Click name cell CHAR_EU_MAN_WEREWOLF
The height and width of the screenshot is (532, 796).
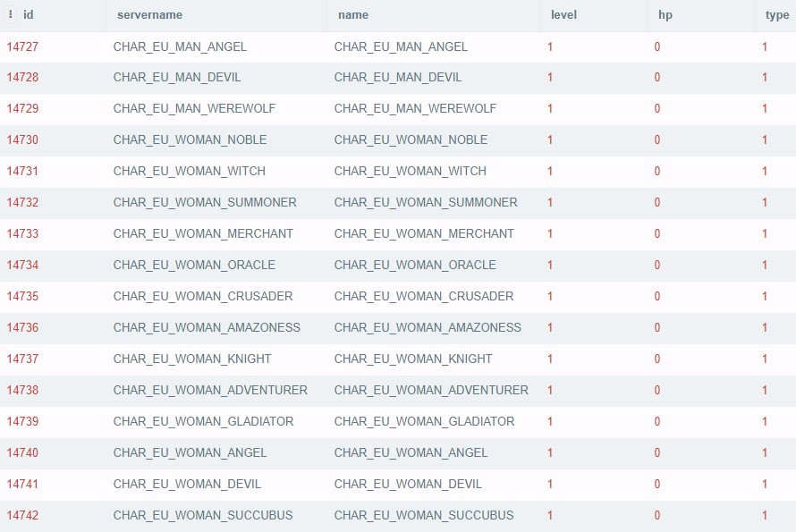point(415,109)
